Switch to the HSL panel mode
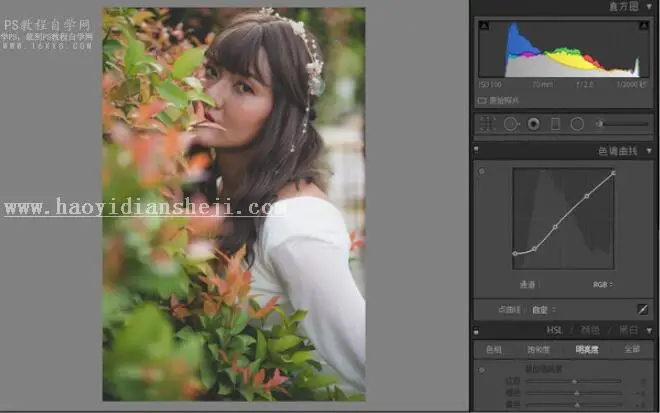Image resolution: width=660 pixels, height=413 pixels. coord(554,330)
